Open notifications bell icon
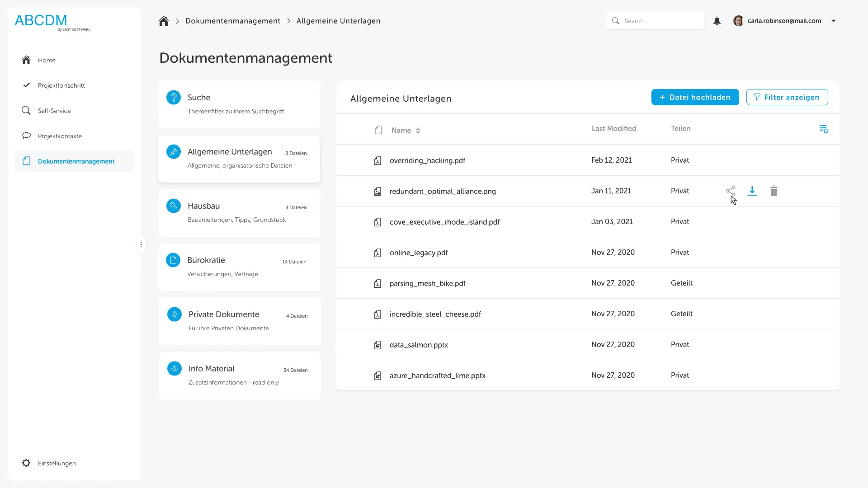The image size is (868, 488). (717, 21)
